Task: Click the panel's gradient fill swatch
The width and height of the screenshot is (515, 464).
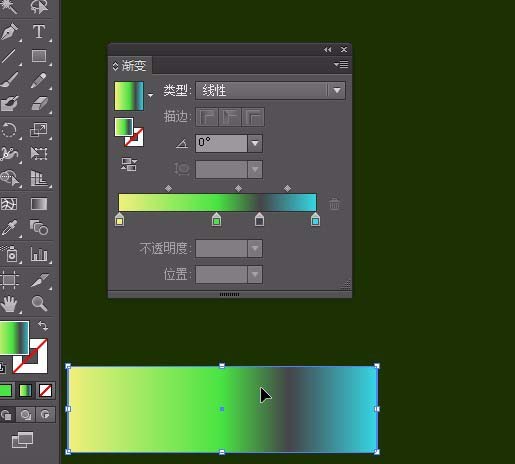Action: [129, 96]
